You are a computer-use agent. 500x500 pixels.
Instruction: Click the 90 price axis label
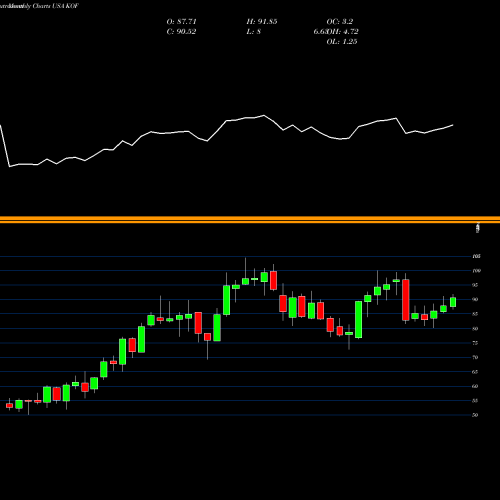coord(475,299)
